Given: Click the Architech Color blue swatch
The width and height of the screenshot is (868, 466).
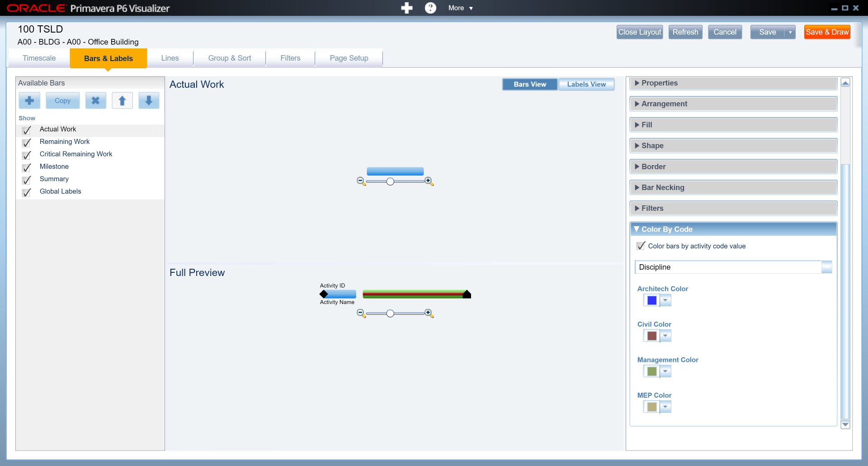Looking at the screenshot, I should (651, 300).
